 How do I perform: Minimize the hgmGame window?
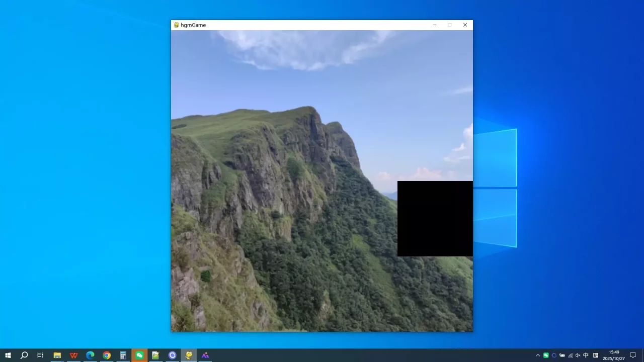tap(435, 25)
